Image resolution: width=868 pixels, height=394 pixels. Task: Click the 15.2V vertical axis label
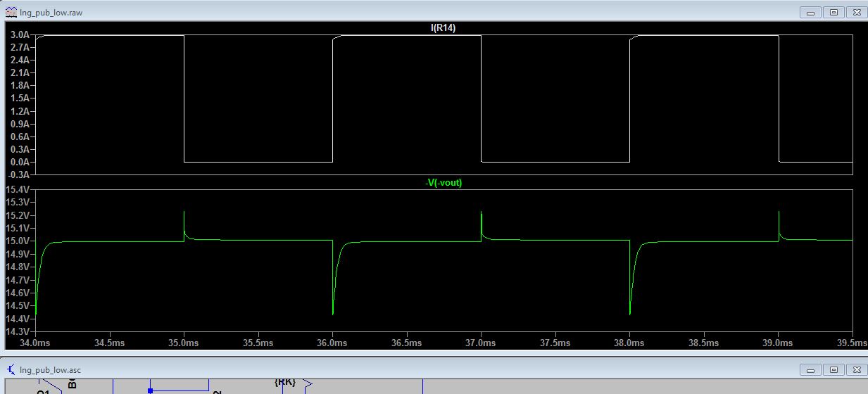17,215
